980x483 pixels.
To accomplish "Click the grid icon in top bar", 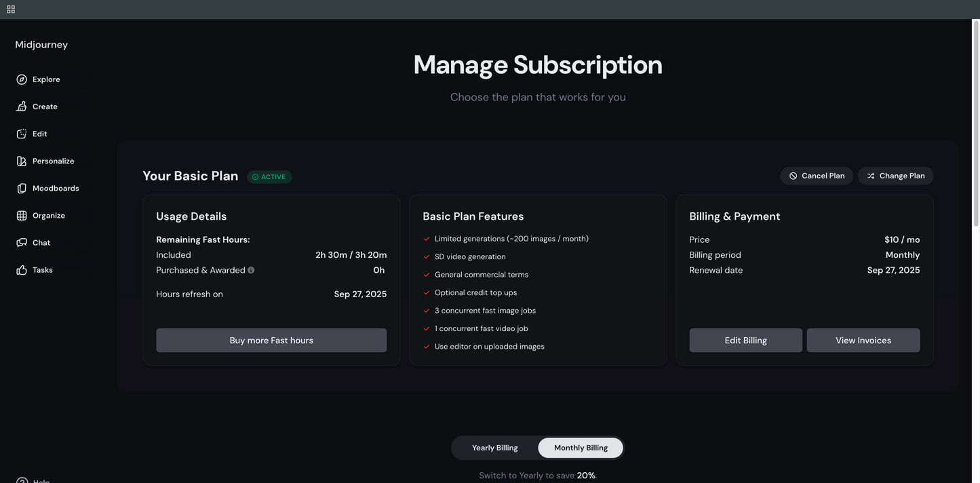I will (x=11, y=9).
